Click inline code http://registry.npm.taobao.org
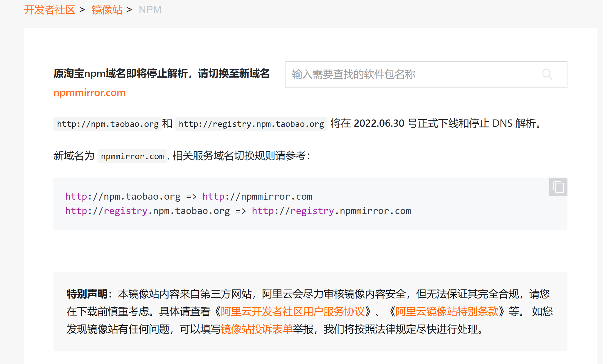603x364 pixels. 251,124
